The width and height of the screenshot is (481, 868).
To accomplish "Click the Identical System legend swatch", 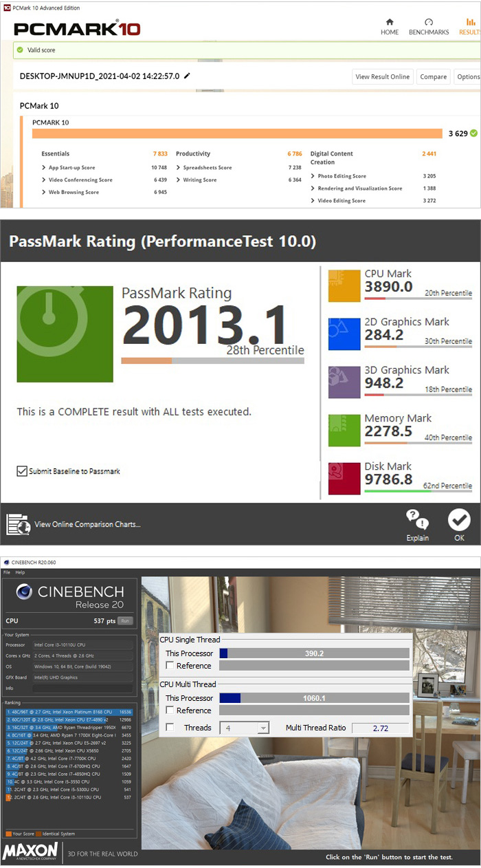I will pyautogui.click(x=38, y=834).
